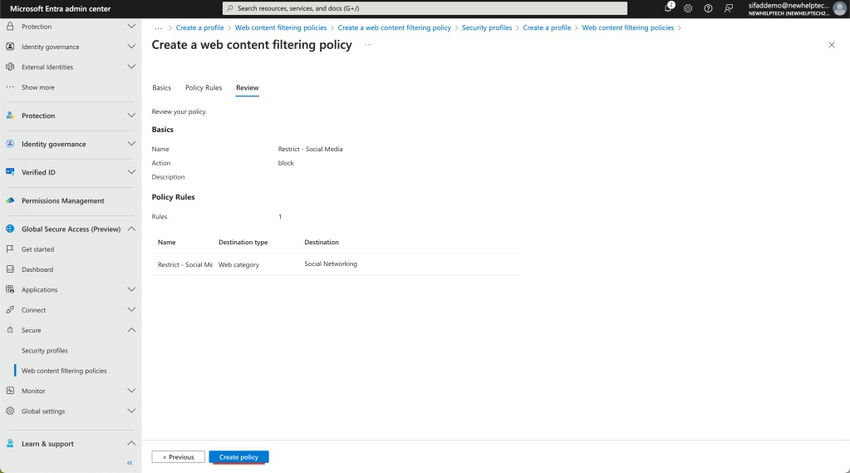Open Dashboard in sidebar
850x473 pixels.
coord(37,269)
